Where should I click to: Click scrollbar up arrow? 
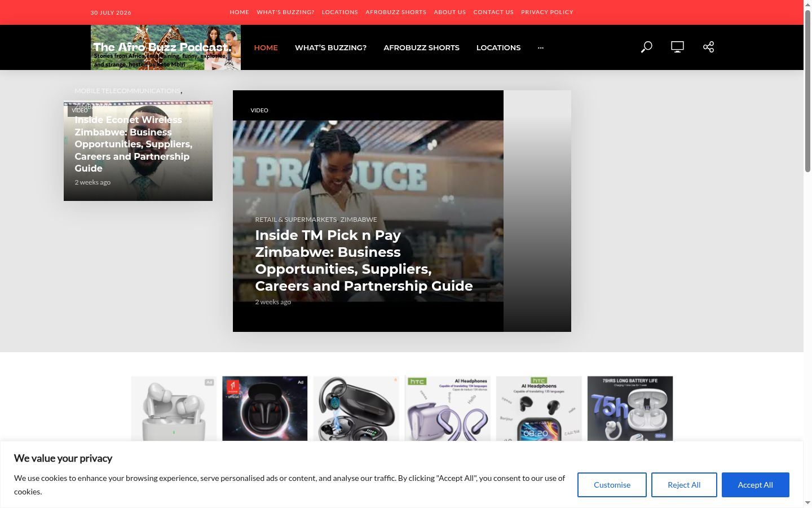807,4
